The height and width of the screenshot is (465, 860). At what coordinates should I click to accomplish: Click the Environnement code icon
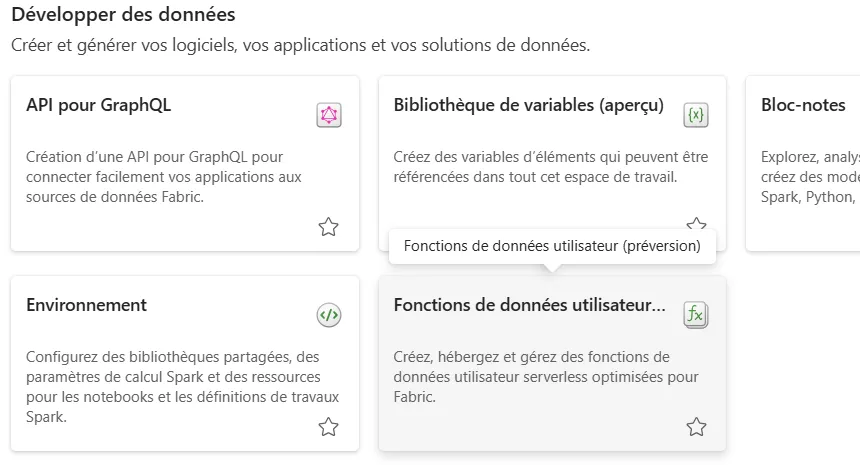(x=329, y=315)
